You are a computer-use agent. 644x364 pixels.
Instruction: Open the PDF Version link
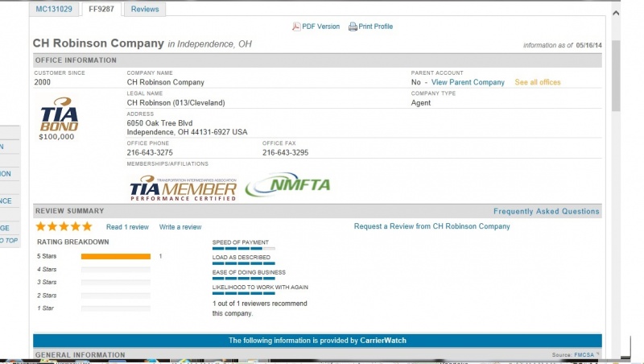(320, 27)
